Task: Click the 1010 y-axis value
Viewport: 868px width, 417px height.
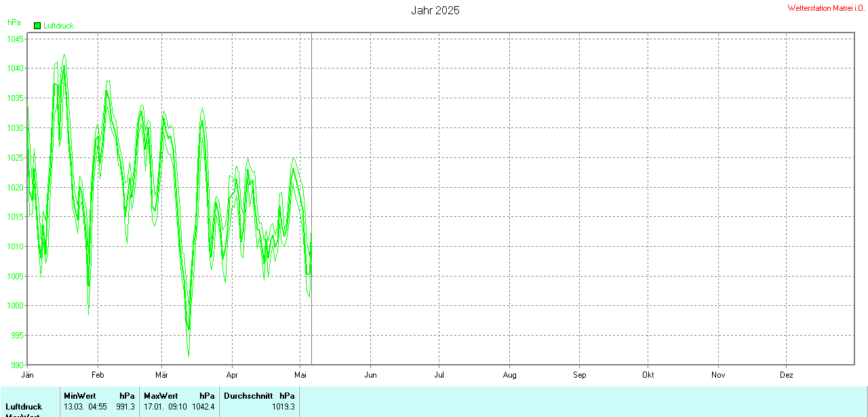Action: coord(16,247)
